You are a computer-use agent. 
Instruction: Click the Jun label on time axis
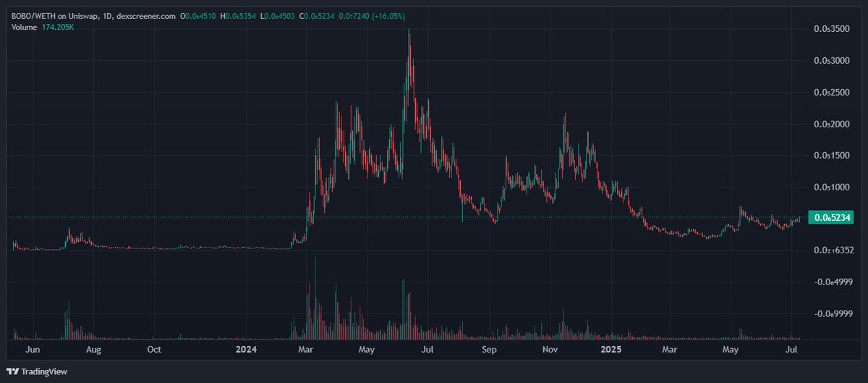33,350
